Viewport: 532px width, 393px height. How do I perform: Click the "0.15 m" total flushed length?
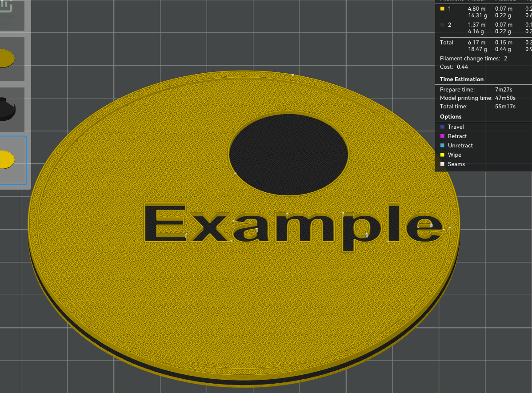pos(504,42)
